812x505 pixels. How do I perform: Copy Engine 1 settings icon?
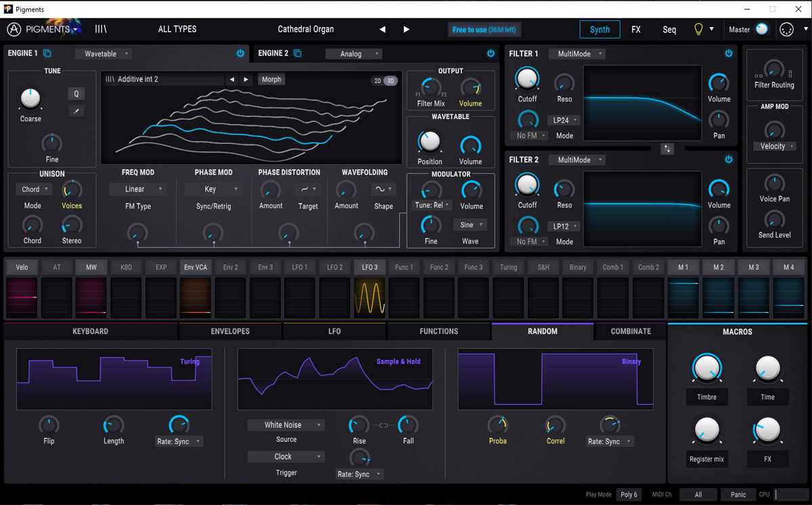[47, 53]
